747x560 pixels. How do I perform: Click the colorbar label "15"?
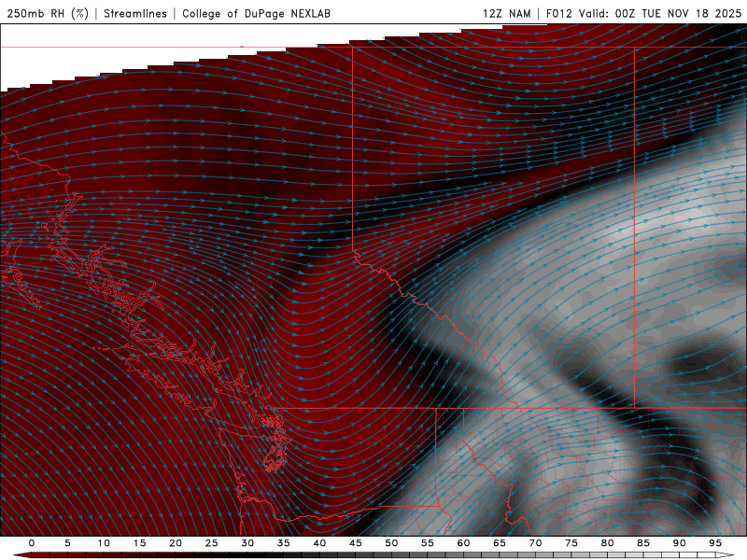pyautogui.click(x=139, y=543)
